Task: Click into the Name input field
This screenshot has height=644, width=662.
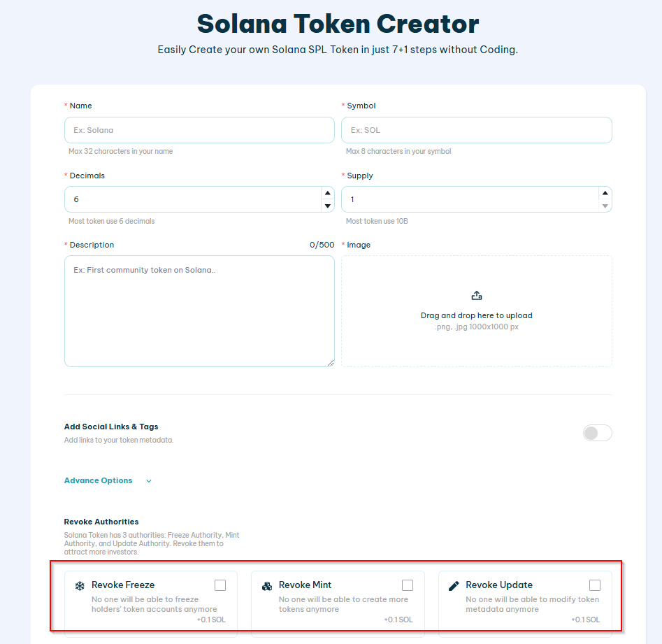Action: pos(199,130)
